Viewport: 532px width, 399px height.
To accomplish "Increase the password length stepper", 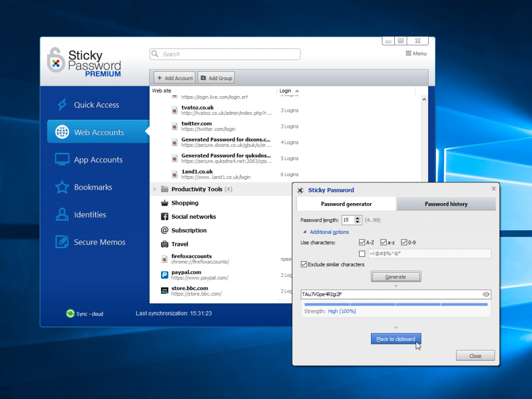I will click(357, 218).
